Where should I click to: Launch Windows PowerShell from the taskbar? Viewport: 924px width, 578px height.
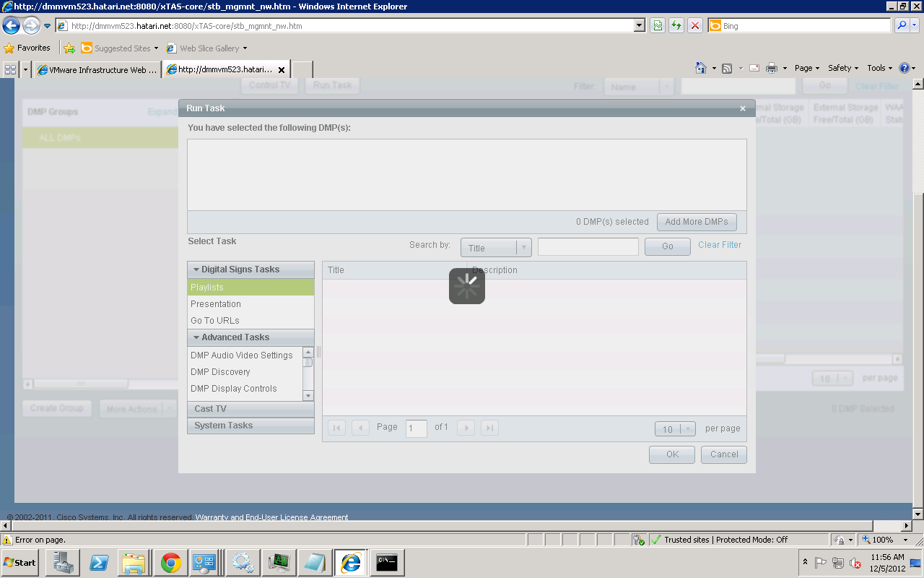(x=99, y=562)
